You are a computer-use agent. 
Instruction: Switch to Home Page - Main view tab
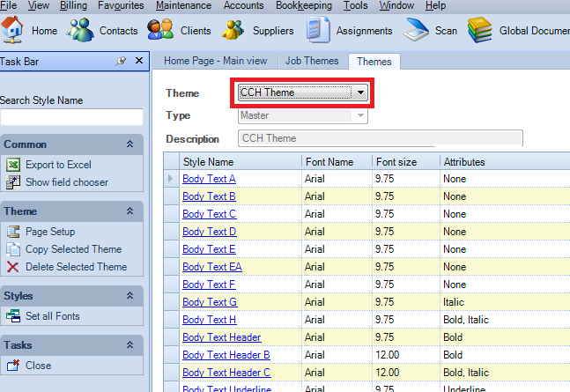(215, 61)
